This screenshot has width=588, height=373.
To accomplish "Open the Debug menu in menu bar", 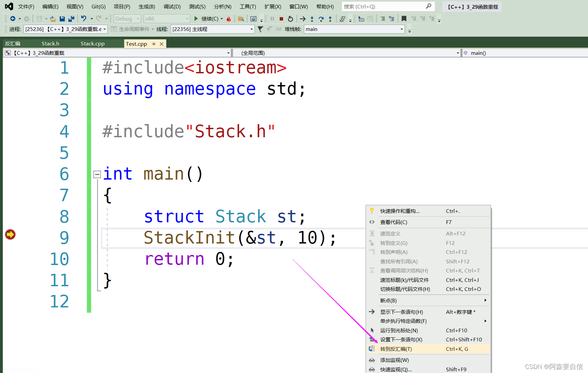I will [x=172, y=6].
